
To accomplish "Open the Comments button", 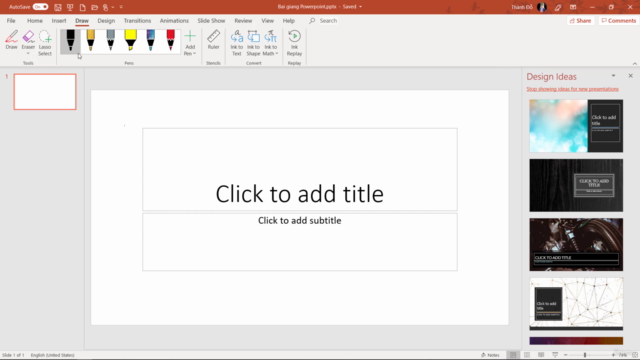I will (x=618, y=20).
